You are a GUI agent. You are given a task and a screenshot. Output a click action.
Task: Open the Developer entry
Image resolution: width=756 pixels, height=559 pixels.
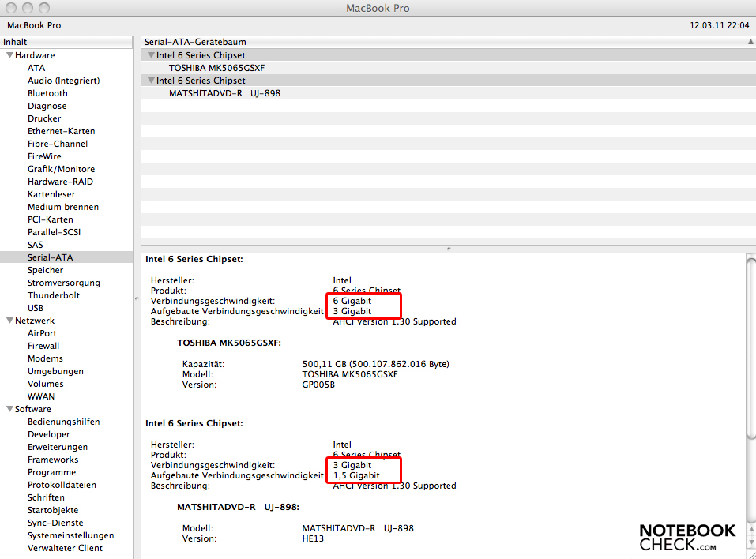click(x=49, y=434)
